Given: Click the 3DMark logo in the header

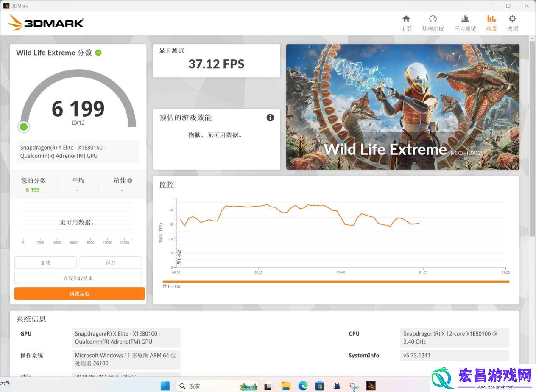Looking at the screenshot, I should point(46,22).
